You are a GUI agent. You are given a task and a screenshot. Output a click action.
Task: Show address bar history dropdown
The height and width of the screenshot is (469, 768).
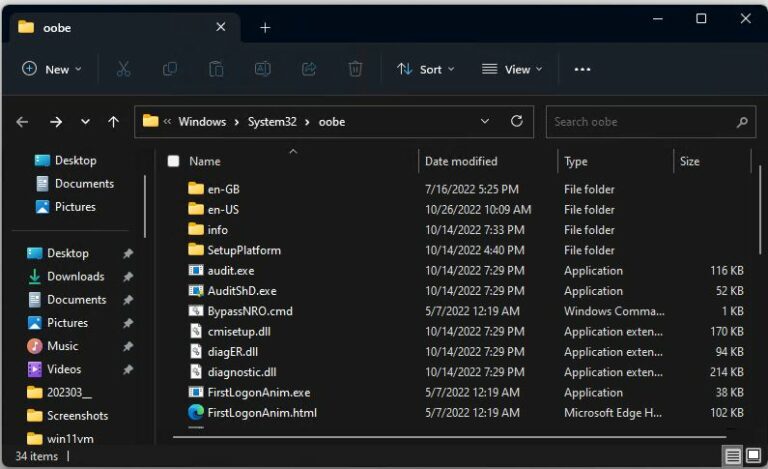(x=485, y=122)
